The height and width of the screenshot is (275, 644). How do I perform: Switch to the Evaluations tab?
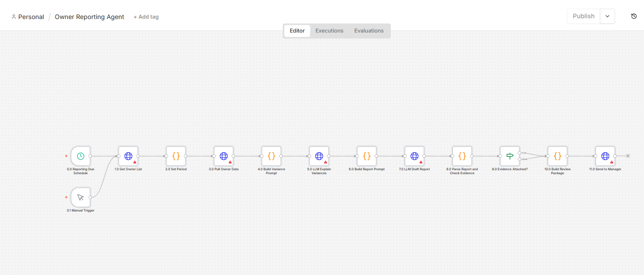[369, 31]
